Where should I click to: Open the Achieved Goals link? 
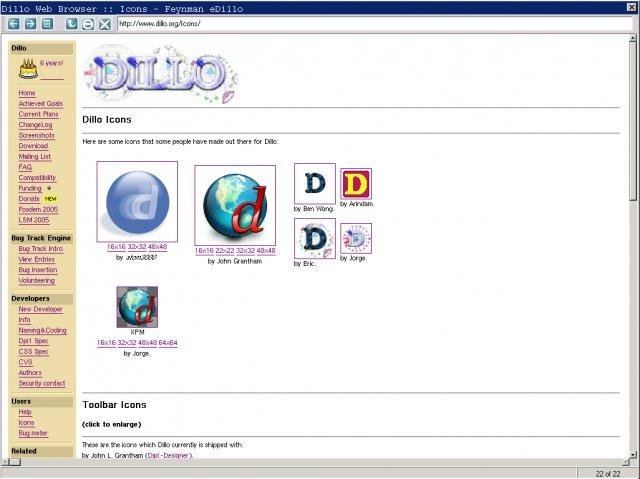41,104
